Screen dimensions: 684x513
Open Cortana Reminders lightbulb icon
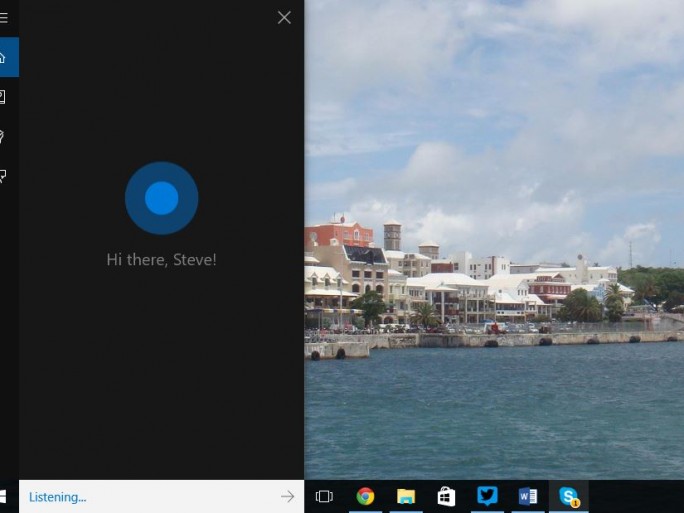pyautogui.click(x=3, y=137)
